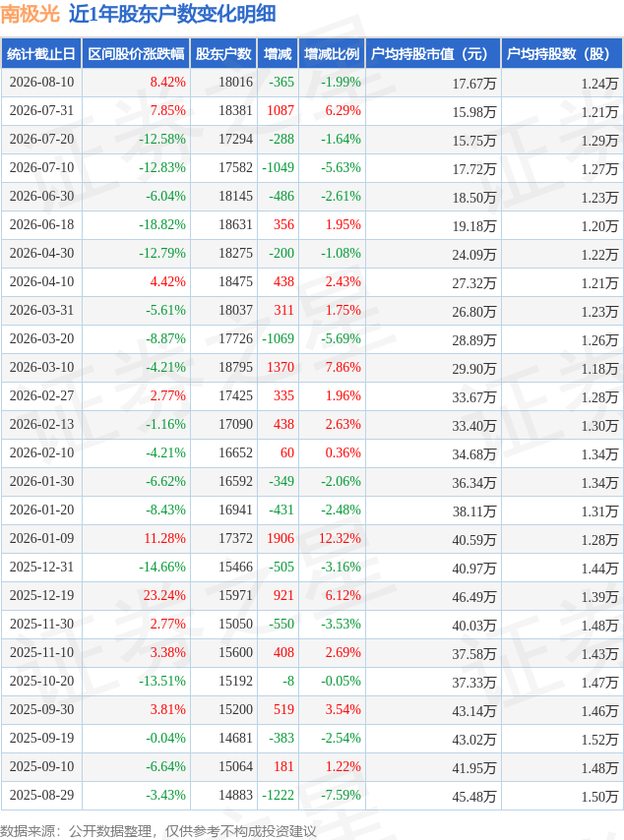This screenshot has width=624, height=840.
Task: Select the 2026-08-10 date cell
Action: tap(41, 82)
